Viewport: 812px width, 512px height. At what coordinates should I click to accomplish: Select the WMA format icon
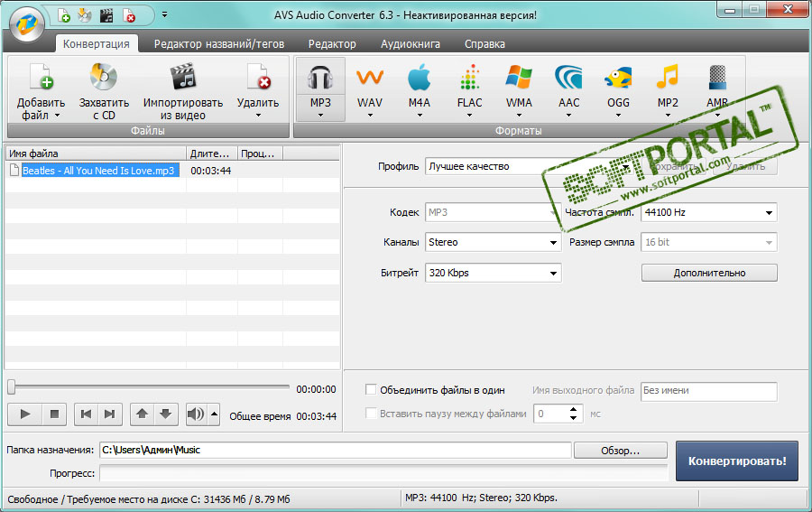pyautogui.click(x=519, y=78)
